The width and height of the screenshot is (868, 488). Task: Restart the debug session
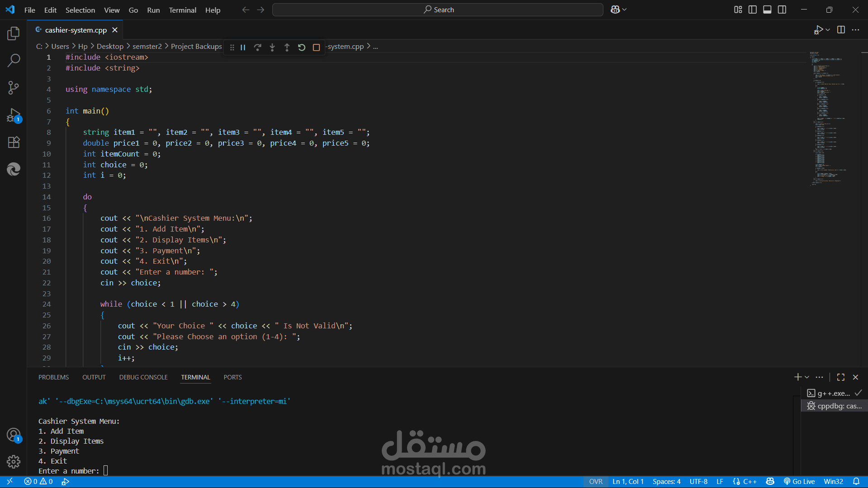pos(302,47)
